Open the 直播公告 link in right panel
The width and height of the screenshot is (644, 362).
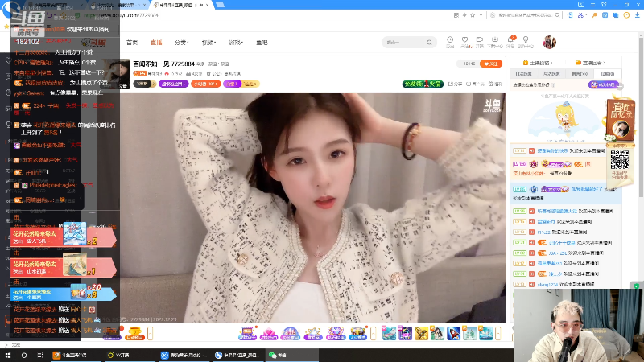[x=591, y=63]
